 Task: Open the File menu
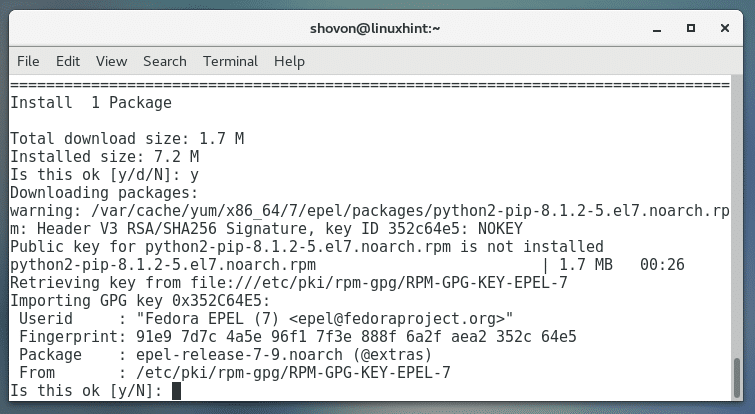tap(28, 61)
